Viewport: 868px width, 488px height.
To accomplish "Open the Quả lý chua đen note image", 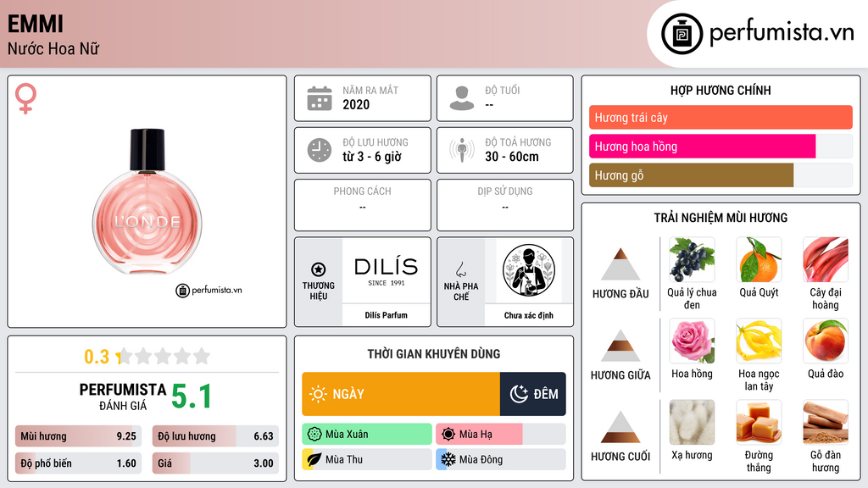I will 692,260.
